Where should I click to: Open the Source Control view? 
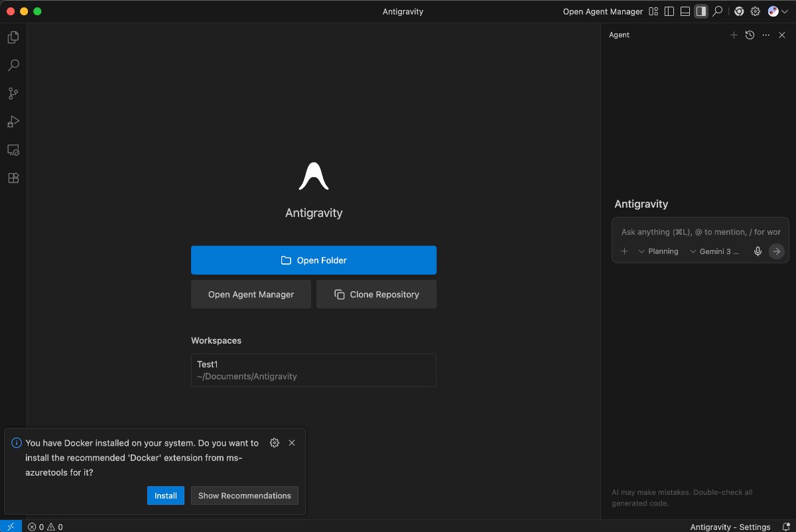(x=13, y=94)
